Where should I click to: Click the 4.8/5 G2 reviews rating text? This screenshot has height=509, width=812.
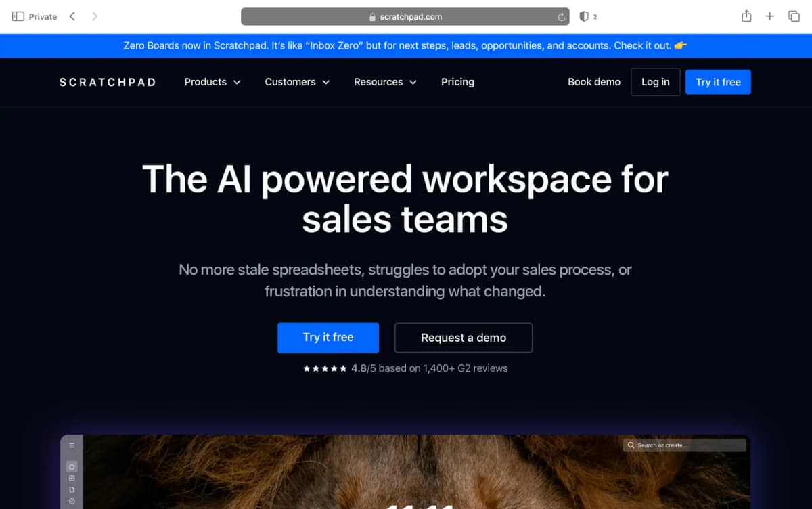429,368
